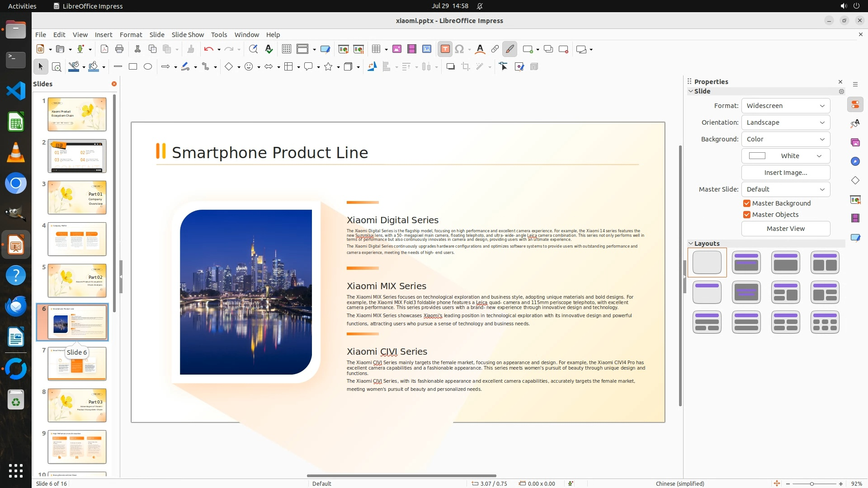Uncheck the Master Background checkbox
868x488 pixels.
point(747,203)
